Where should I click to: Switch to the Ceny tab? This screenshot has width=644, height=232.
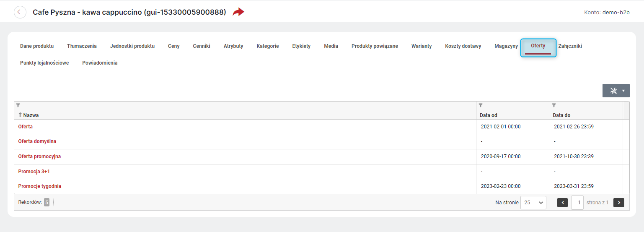pyautogui.click(x=174, y=46)
